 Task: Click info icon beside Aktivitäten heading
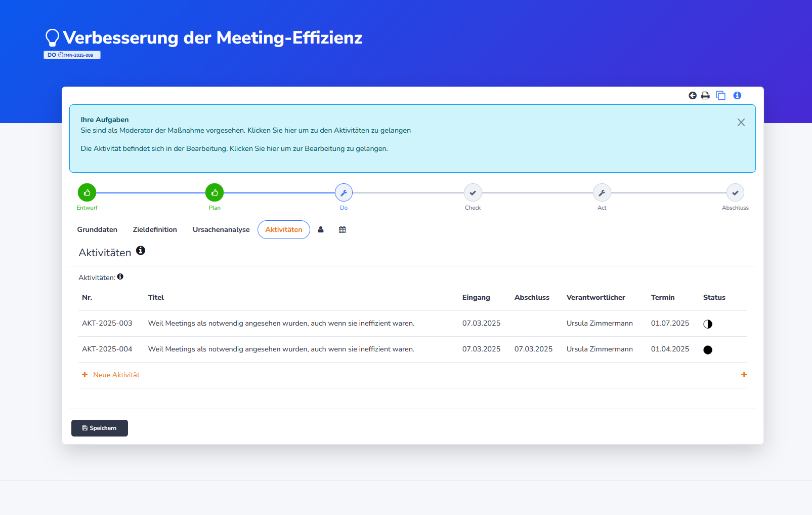click(141, 251)
